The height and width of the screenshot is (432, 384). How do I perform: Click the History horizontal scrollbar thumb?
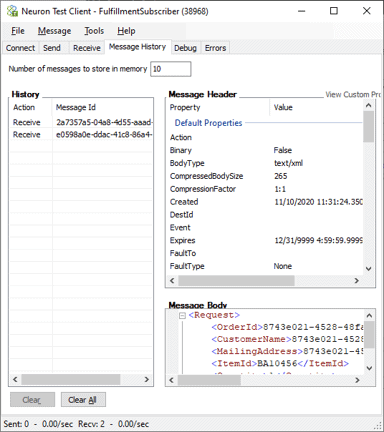click(71, 379)
